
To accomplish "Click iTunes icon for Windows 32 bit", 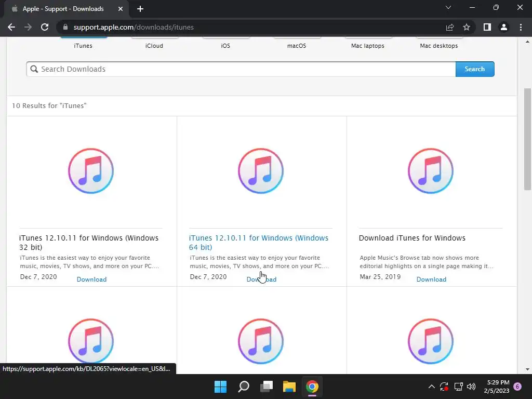I will 91,171.
